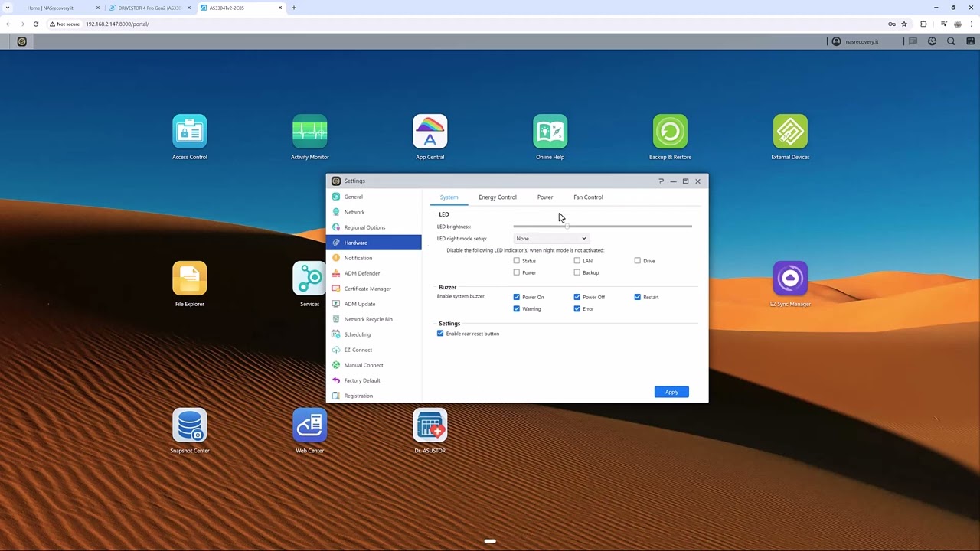Open Factory Default in sidebar
Image resolution: width=980 pixels, height=551 pixels.
(374, 380)
